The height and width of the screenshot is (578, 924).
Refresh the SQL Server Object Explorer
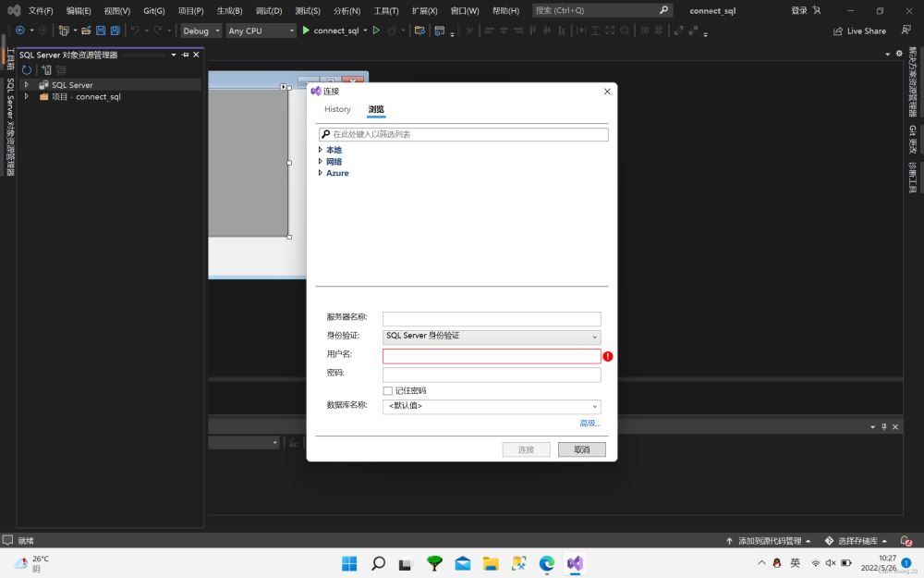point(27,70)
